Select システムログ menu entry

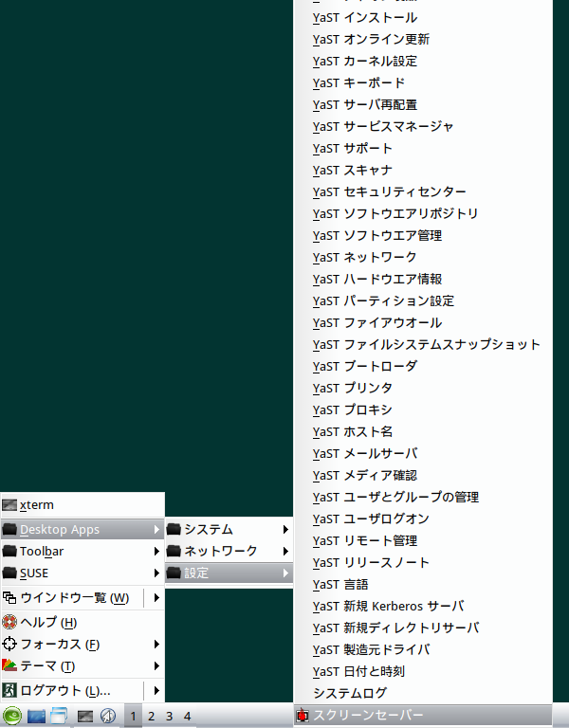(423, 693)
